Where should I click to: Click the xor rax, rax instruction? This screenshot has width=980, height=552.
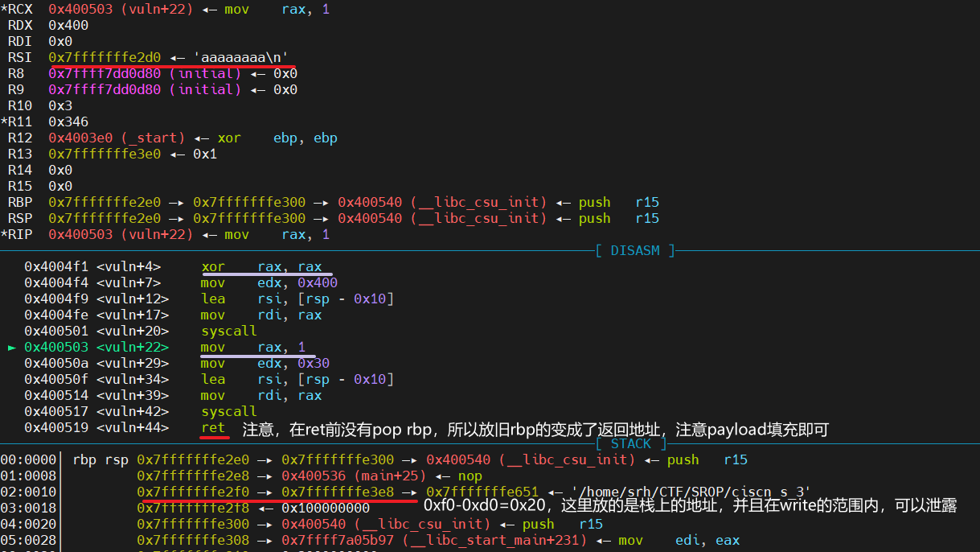(x=261, y=267)
